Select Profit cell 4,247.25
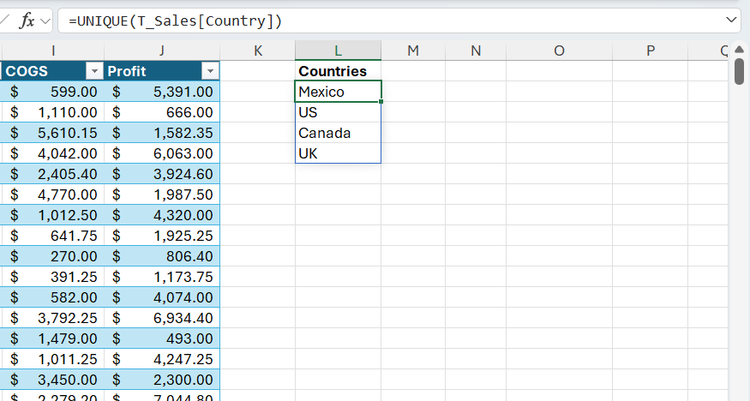 pos(162,359)
